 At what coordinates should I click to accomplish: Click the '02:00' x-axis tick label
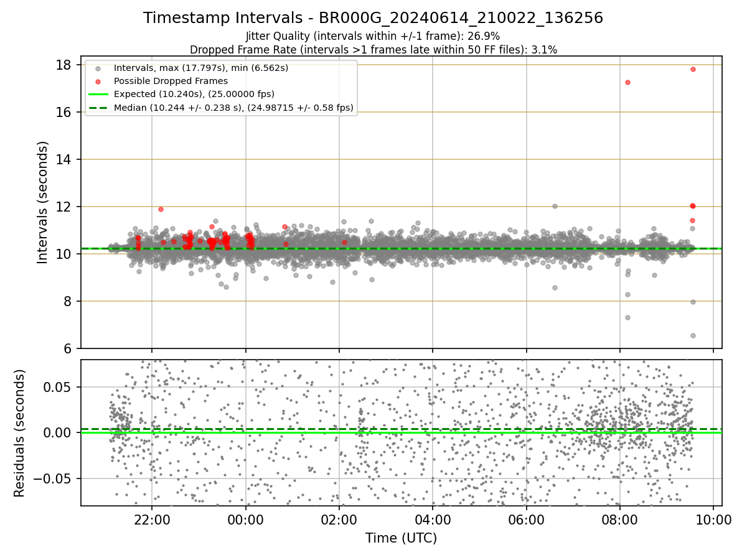[x=339, y=519]
